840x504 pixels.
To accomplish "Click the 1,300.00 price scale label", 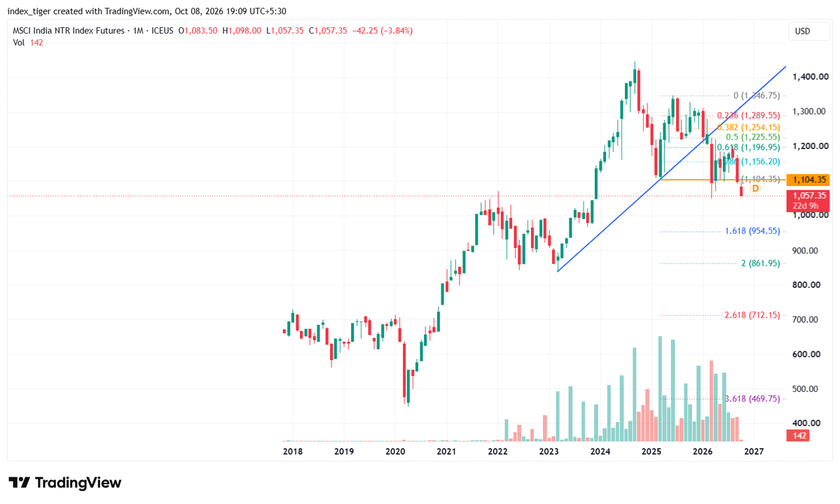I will tap(811, 112).
